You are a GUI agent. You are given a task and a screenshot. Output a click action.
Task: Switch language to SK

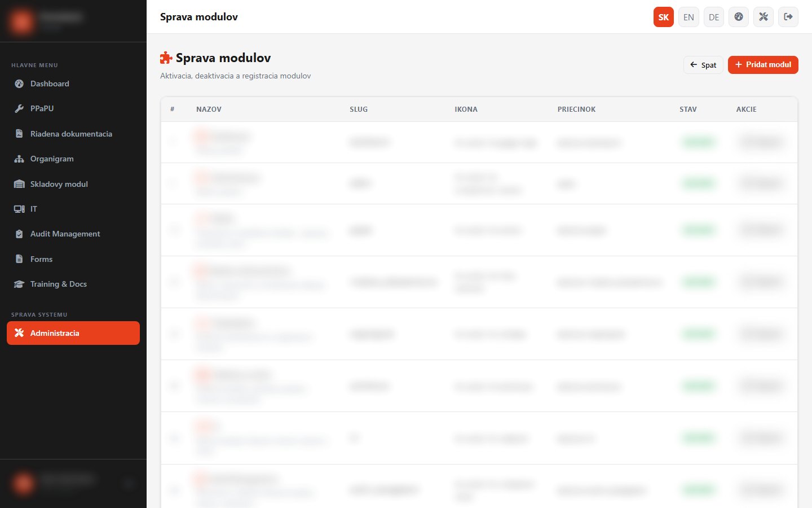click(664, 17)
